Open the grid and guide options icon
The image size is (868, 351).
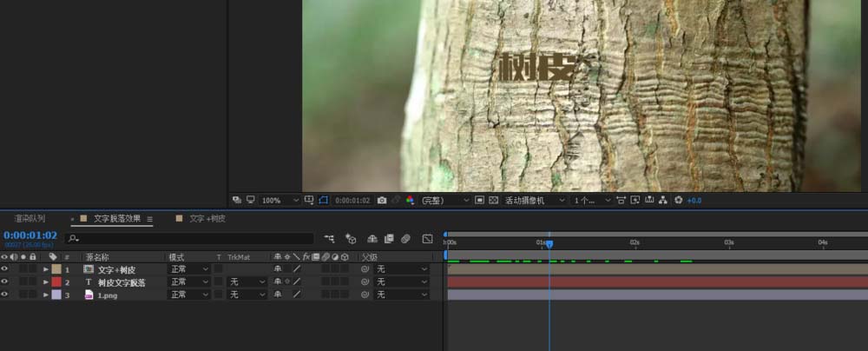(310, 200)
